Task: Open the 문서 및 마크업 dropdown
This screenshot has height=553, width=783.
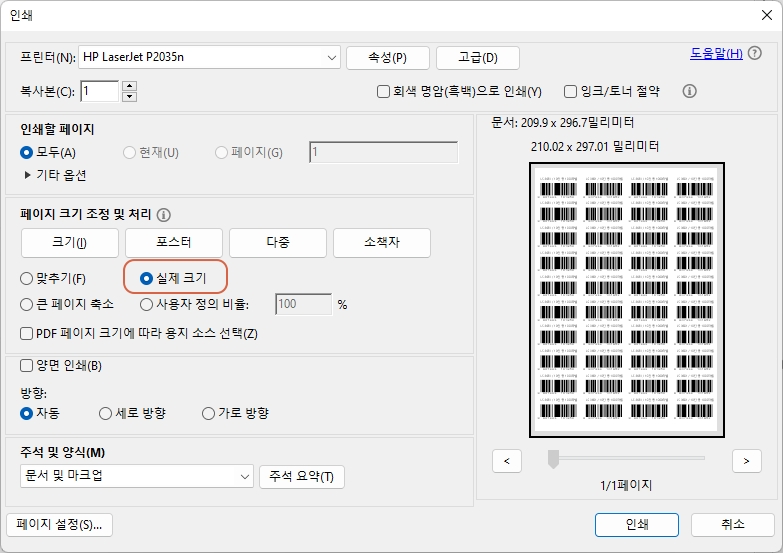Action: point(137,476)
